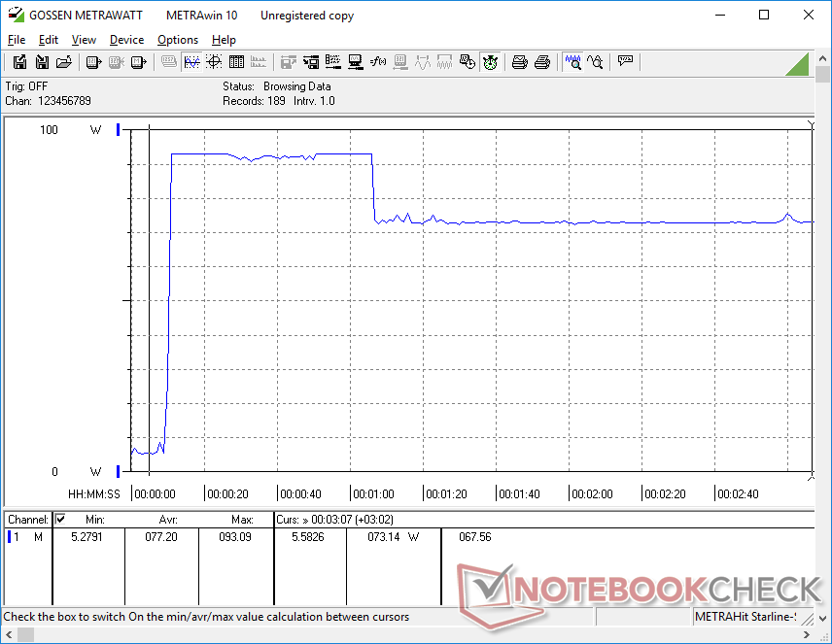Screen dimensions: 832x644
Task: Click the cursor reading 073.14 W
Action: [x=394, y=537]
